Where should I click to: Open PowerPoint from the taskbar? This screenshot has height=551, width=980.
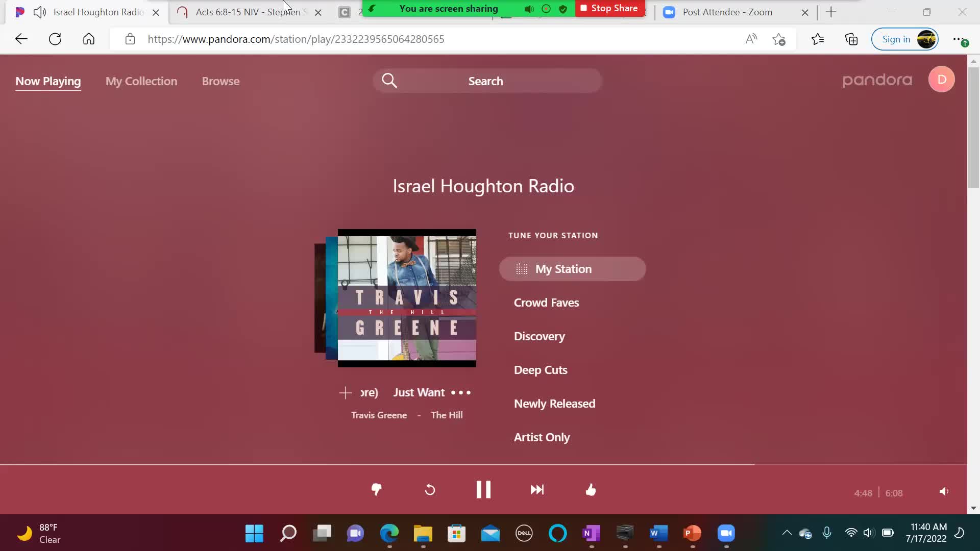[x=692, y=534]
